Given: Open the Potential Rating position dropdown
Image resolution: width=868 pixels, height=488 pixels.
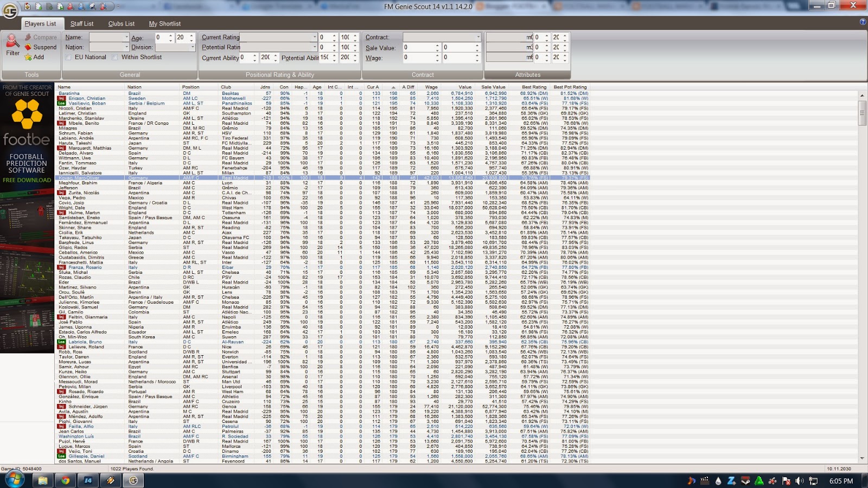Looking at the screenshot, I should click(x=315, y=47).
